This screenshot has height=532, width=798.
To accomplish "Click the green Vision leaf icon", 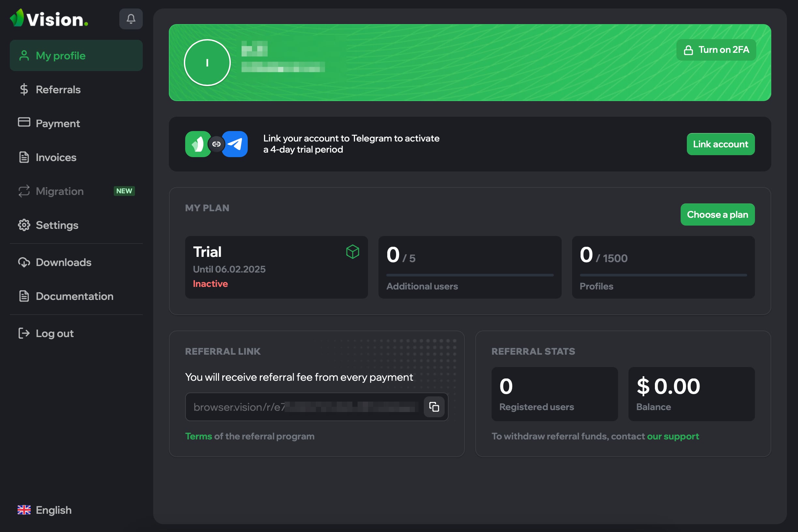I will coord(198,144).
